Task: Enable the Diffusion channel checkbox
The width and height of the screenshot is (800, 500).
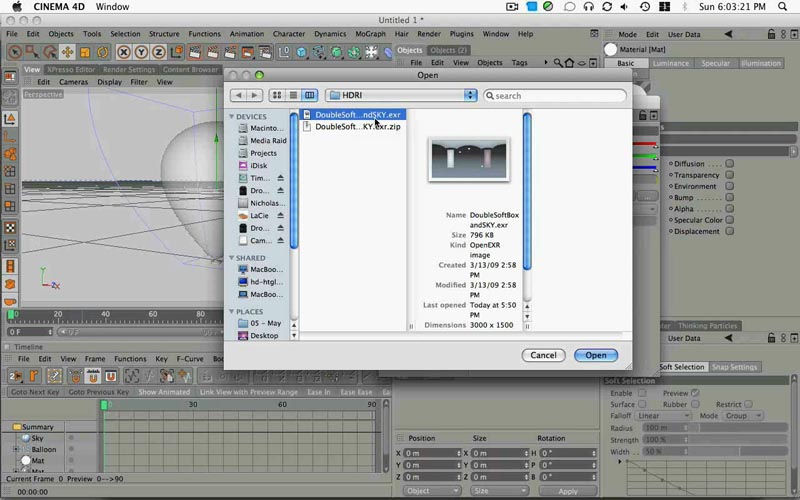Action: click(730, 164)
